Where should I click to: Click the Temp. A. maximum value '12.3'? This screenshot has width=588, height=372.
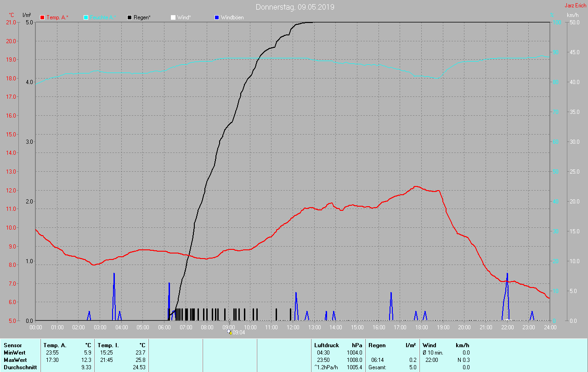coord(86,360)
